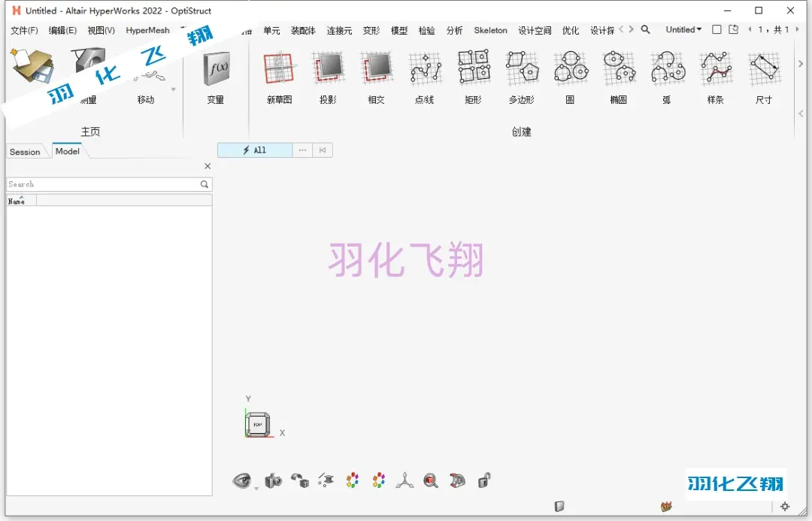Expand ribbon tools with right-edge chevron

801,64
